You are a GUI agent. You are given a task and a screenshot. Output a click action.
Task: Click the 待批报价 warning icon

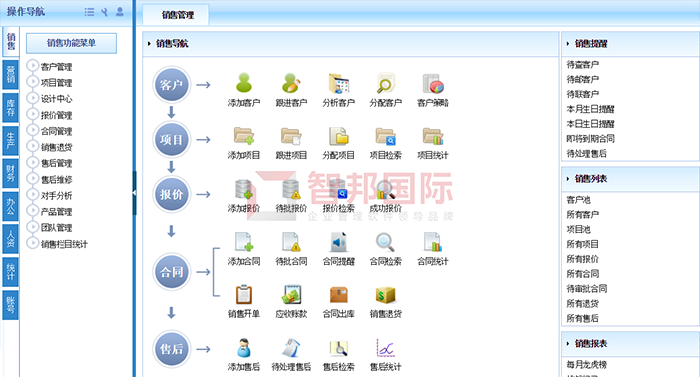[x=291, y=189]
